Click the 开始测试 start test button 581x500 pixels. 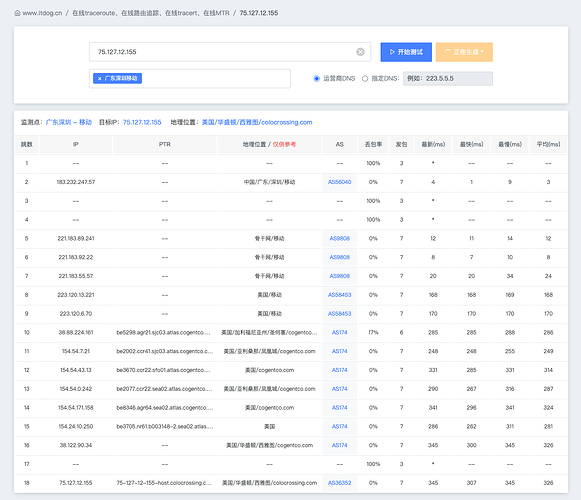click(x=406, y=52)
